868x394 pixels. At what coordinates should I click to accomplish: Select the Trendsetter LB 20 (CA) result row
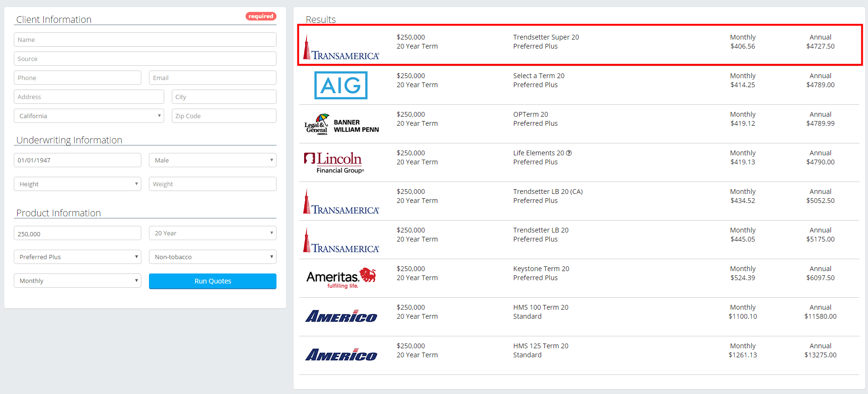pos(579,201)
